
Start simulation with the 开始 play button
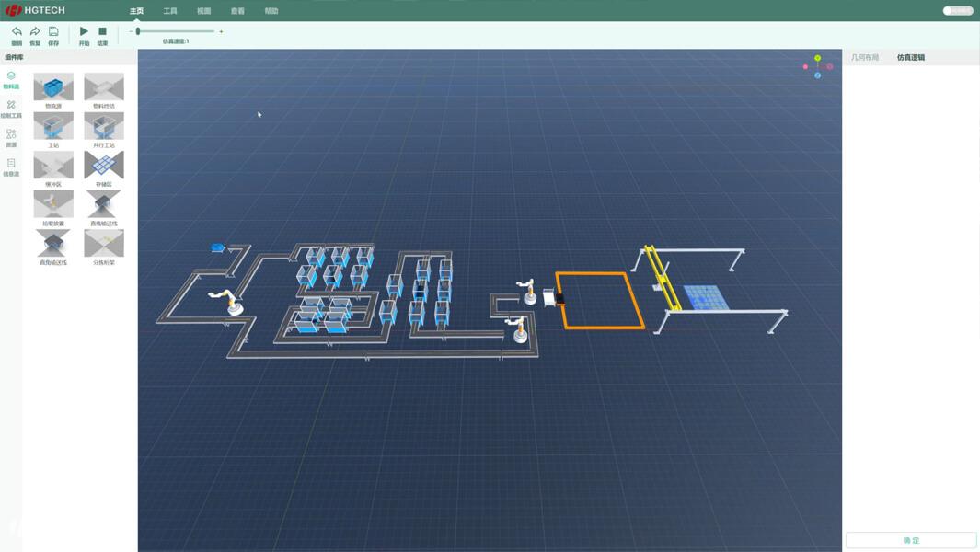(84, 33)
